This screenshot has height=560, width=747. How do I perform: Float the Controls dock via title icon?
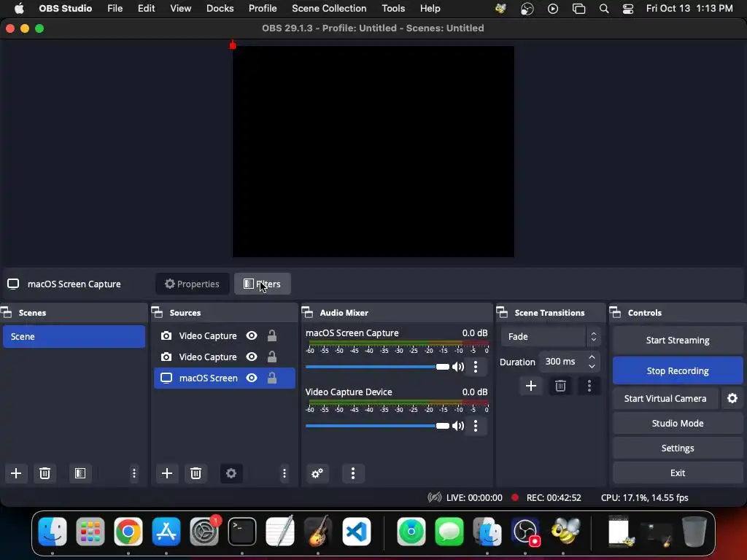pos(616,312)
